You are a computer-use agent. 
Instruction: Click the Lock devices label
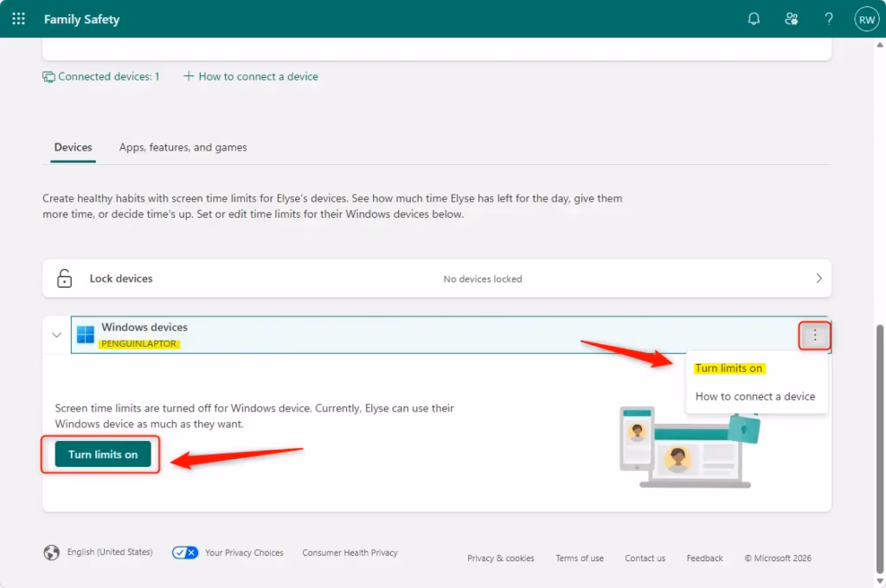pyautogui.click(x=121, y=278)
